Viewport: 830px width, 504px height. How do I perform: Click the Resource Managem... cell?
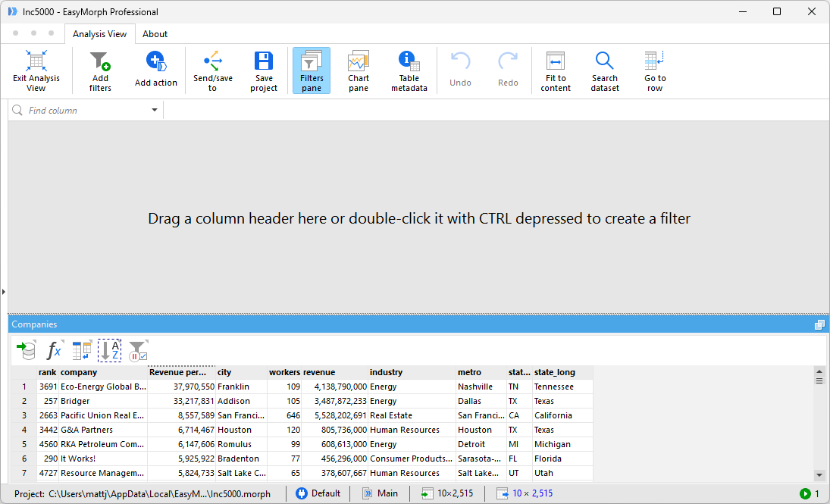103,472
